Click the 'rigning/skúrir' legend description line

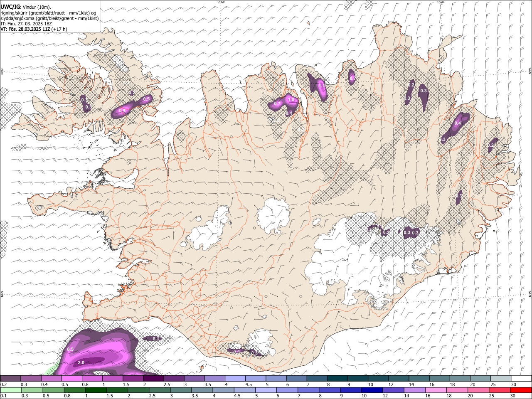pos(48,12)
